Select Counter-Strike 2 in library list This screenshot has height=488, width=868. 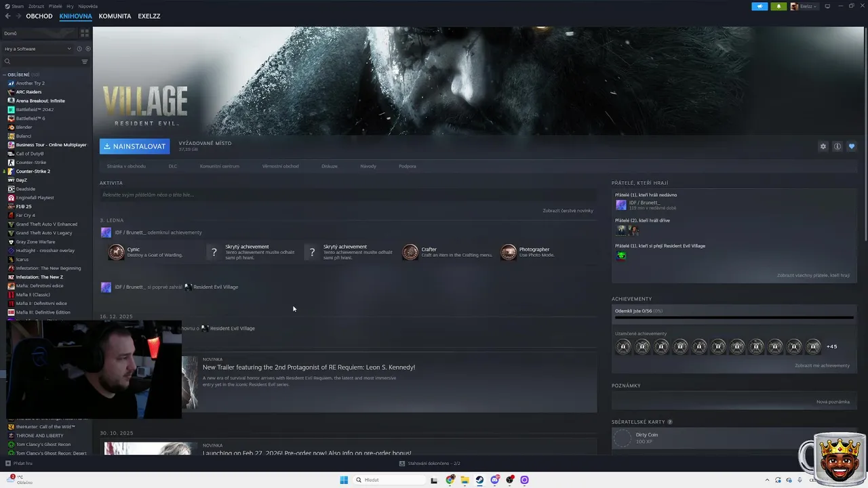point(33,171)
